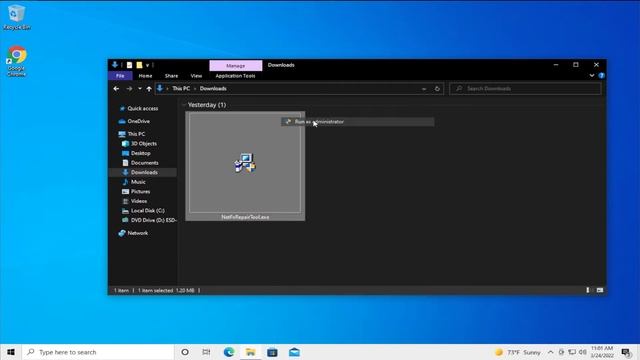Switch to large thumbnails view in status bar
This screenshot has width=640, height=360.
(600, 290)
